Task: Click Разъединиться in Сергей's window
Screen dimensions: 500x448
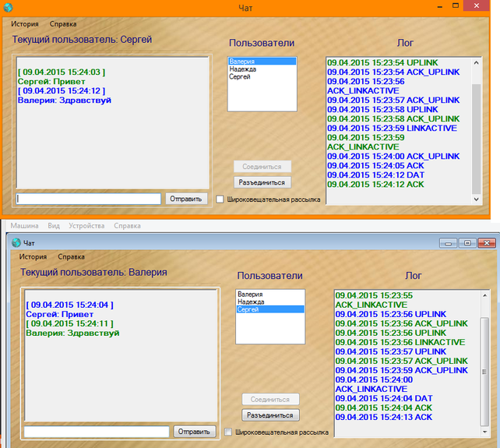Action: [262, 182]
